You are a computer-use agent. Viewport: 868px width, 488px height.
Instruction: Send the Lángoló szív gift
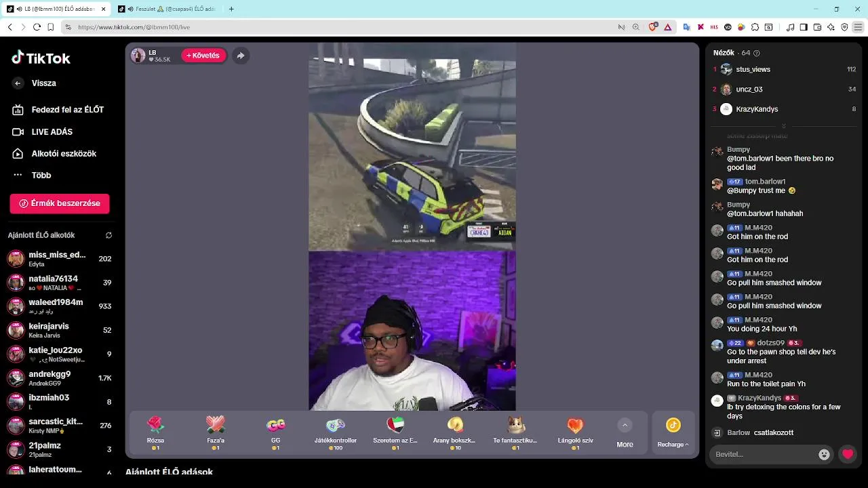pyautogui.click(x=575, y=434)
